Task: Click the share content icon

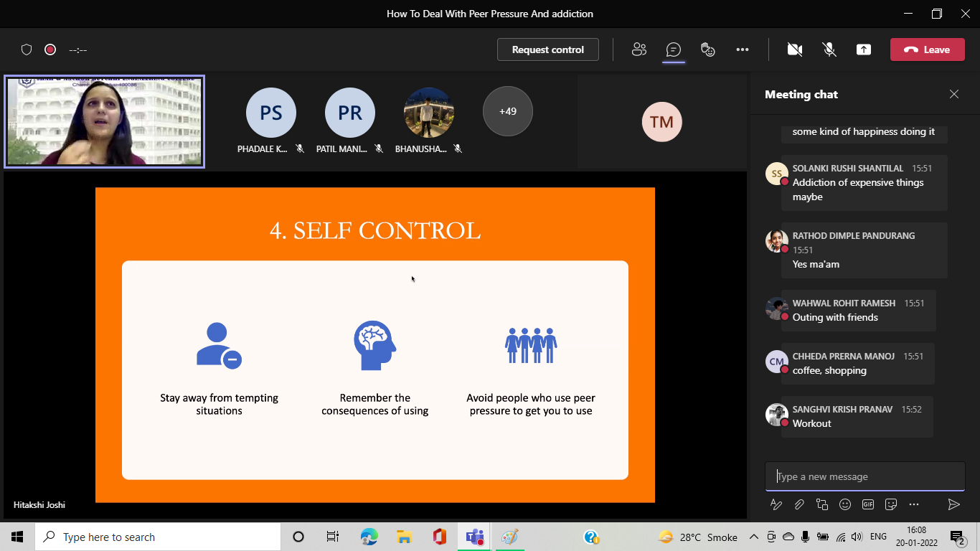Action: click(x=864, y=50)
